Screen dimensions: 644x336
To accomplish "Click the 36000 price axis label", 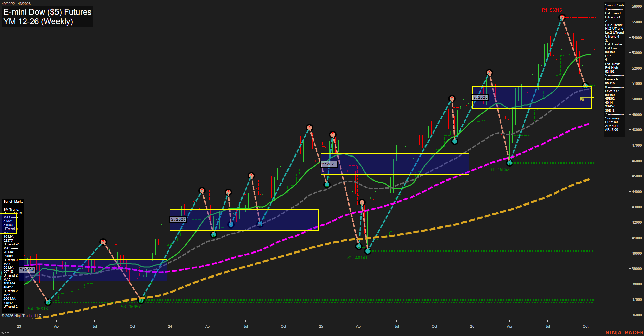I will (x=637, y=315).
